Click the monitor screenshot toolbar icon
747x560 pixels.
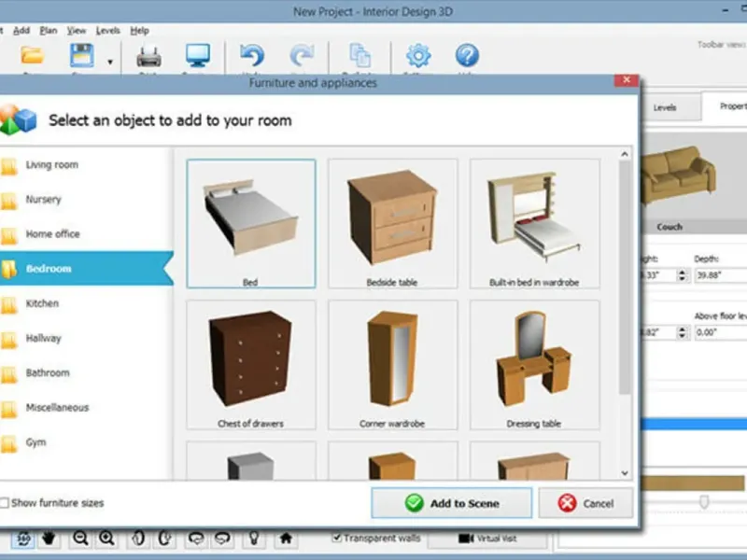pyautogui.click(x=198, y=56)
